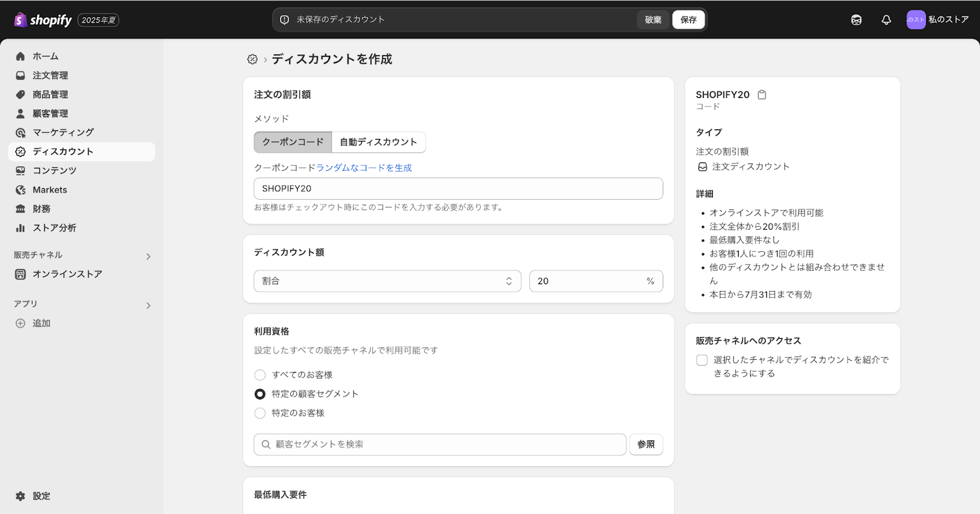Click the 2025年夏 edition badge

(99, 20)
